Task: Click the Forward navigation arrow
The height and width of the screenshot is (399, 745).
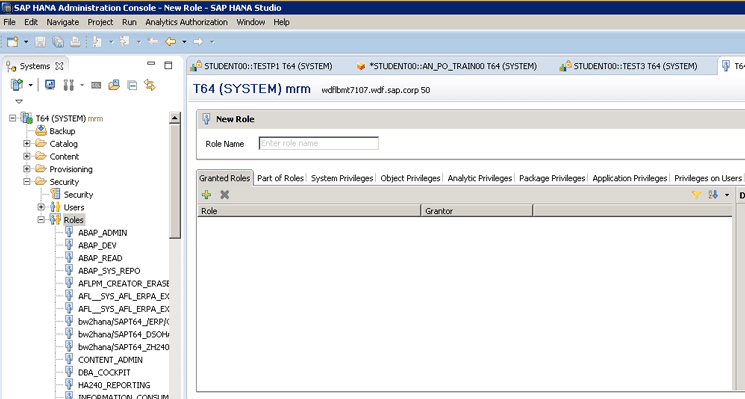Action: pos(198,42)
